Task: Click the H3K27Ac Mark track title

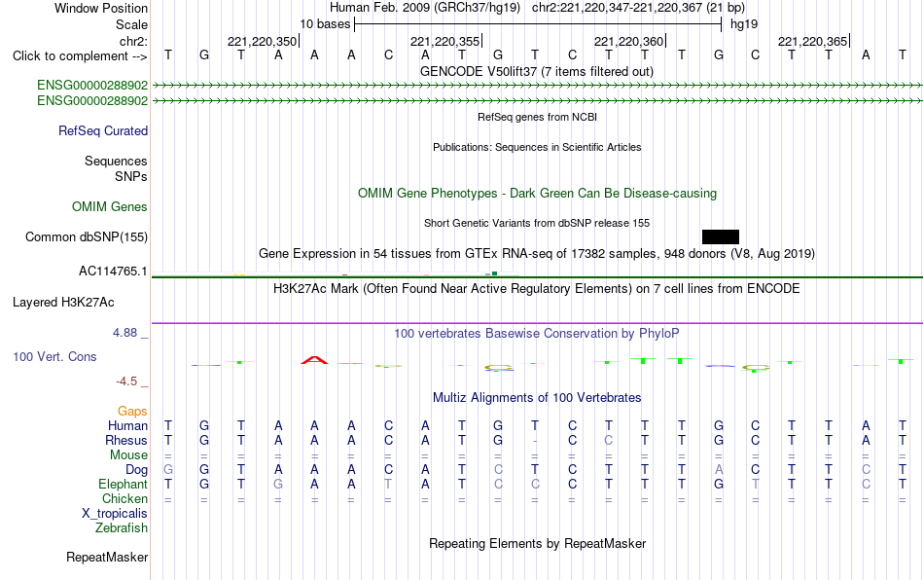Action: point(537,288)
